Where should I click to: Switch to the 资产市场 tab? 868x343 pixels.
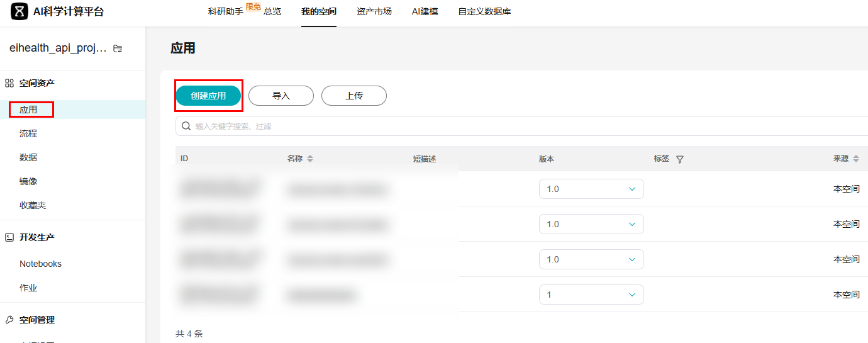click(x=374, y=11)
